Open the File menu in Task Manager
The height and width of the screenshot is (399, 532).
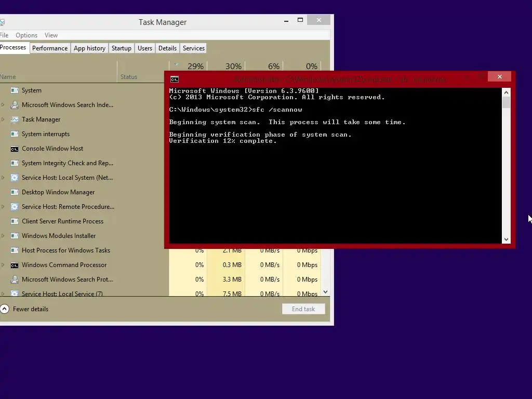point(4,35)
